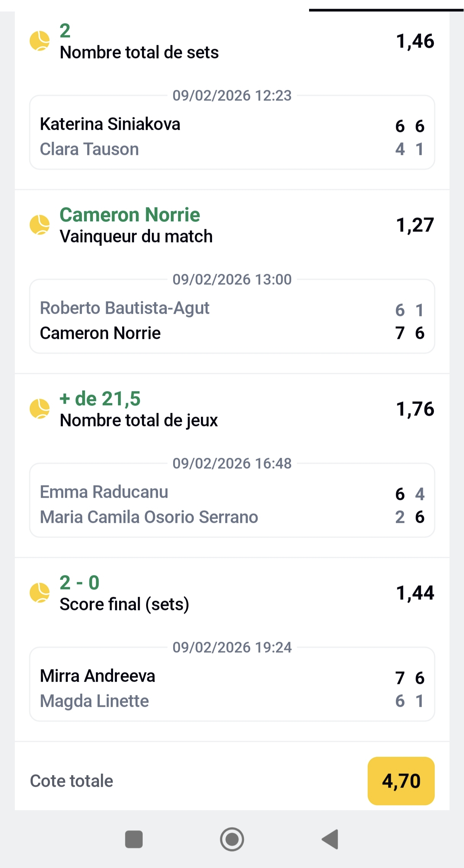
Task: Open the Raducanu vs Osorio Serrano match card
Action: pos(232,504)
